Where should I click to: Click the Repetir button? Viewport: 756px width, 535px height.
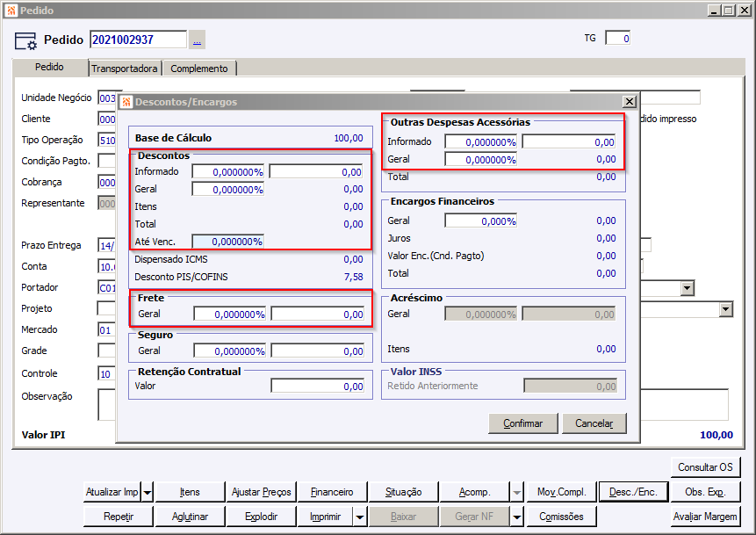click(119, 517)
